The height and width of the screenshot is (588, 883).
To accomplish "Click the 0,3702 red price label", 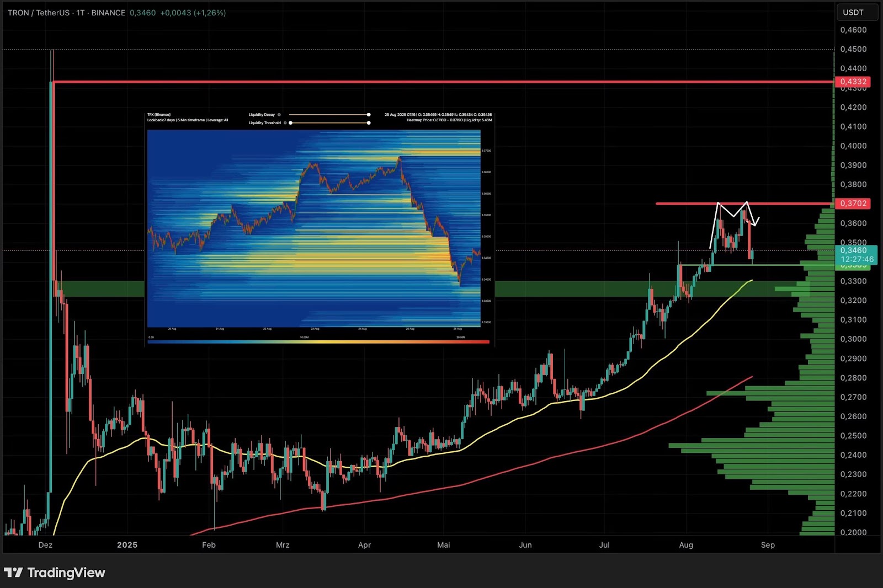I will click(x=853, y=204).
